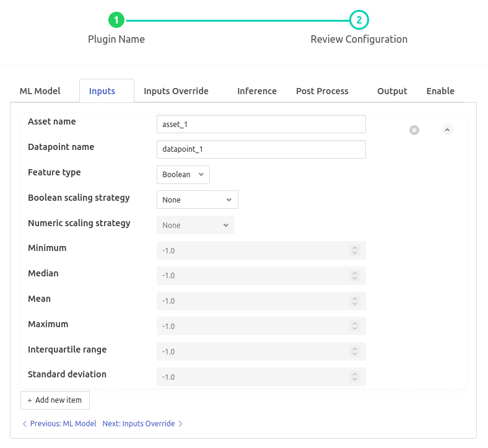The height and width of the screenshot is (448, 488).
Task: Go to Previous: ML Model link
Action: (59, 424)
